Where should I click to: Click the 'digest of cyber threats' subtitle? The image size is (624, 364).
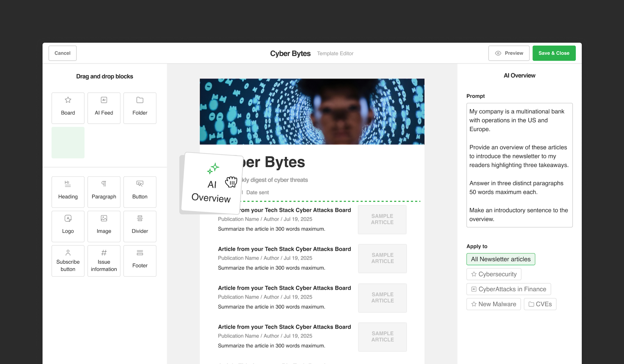275,180
